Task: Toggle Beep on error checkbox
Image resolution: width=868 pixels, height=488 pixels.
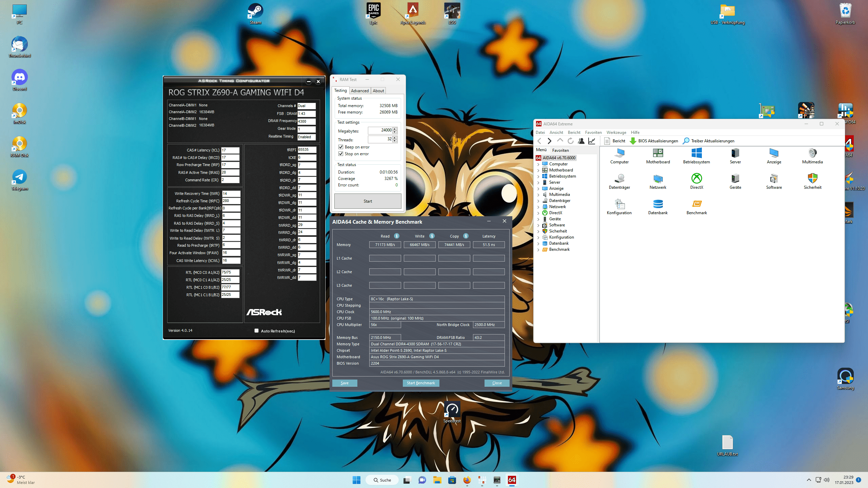Action: pyautogui.click(x=341, y=147)
